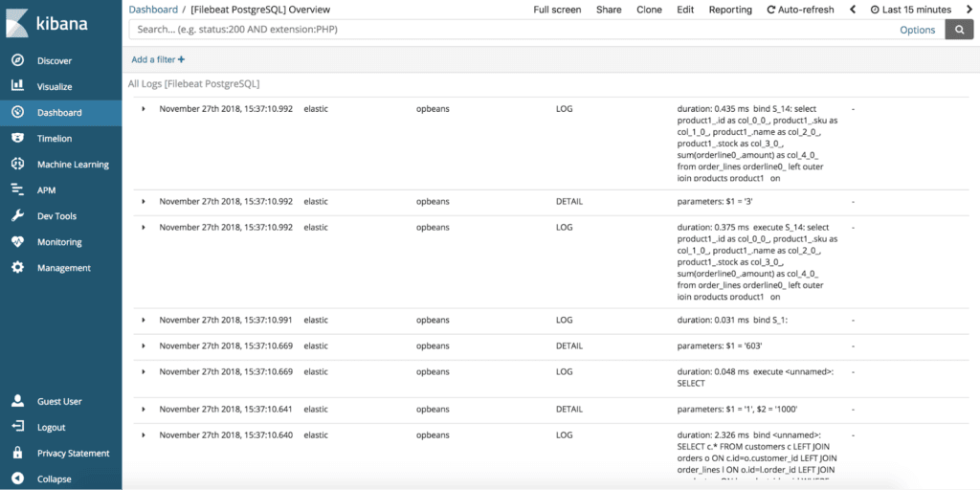Click Logout label in sidebar
Viewport: 980px width, 490px height.
click(x=52, y=428)
